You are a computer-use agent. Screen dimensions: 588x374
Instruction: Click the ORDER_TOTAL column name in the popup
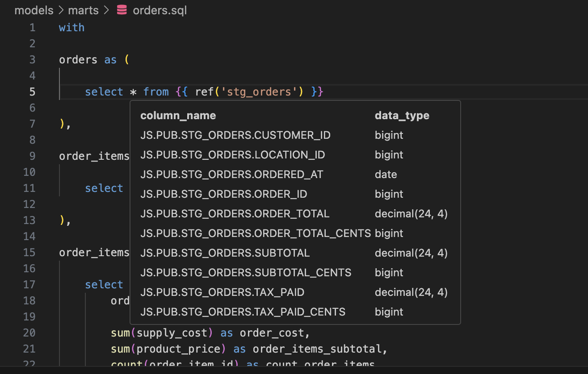[235, 213]
